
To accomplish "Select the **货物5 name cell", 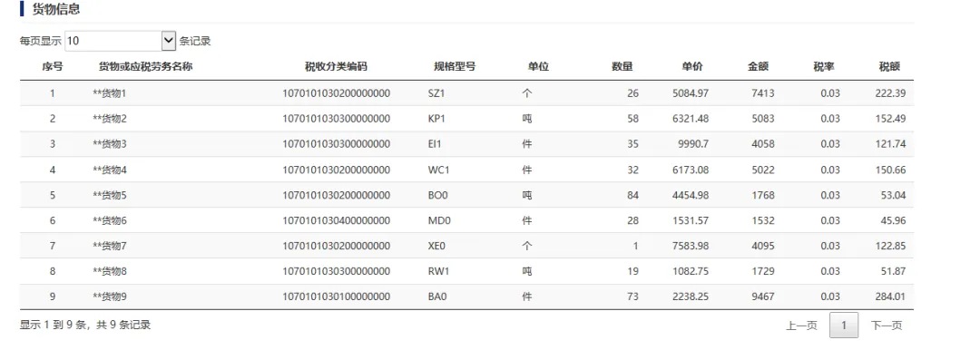I will coord(110,195).
